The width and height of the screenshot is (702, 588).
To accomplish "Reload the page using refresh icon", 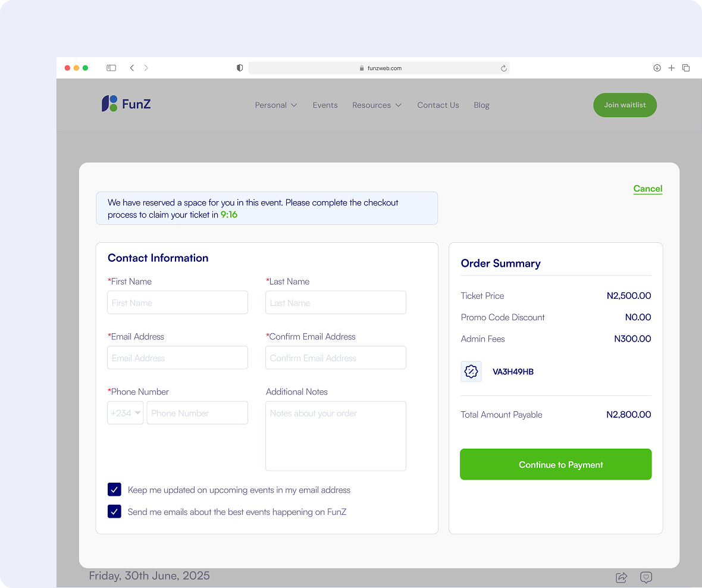I will click(x=503, y=68).
